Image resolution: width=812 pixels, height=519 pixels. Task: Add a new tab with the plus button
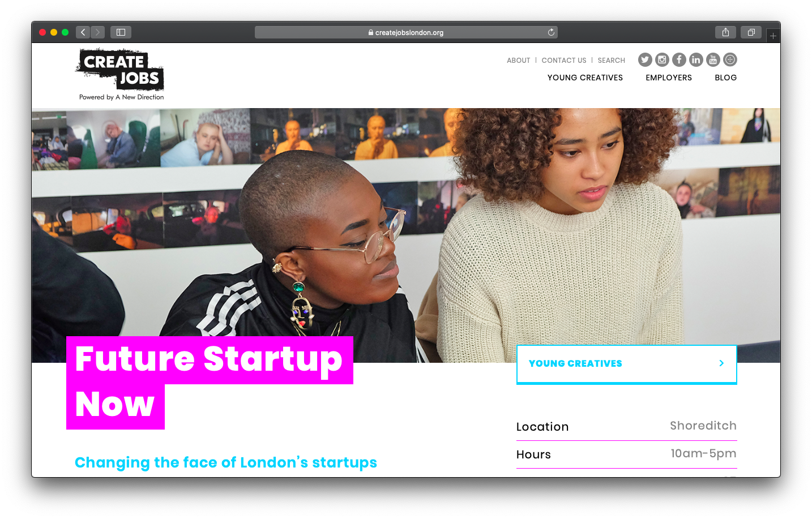pos(773,36)
